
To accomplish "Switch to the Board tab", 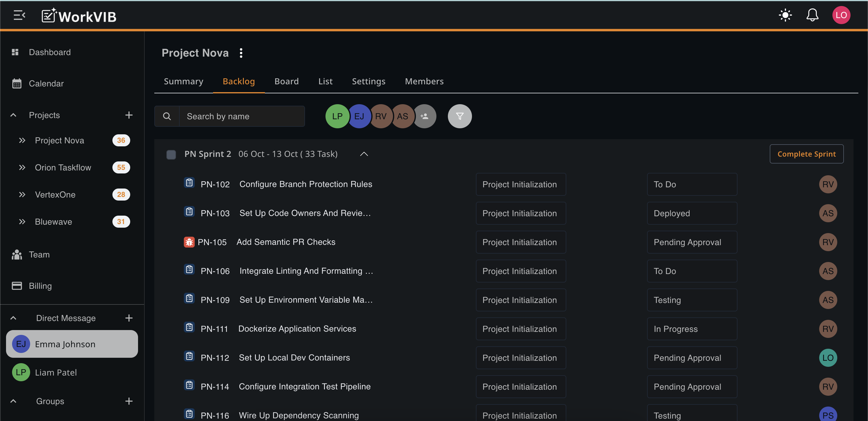I will (286, 81).
